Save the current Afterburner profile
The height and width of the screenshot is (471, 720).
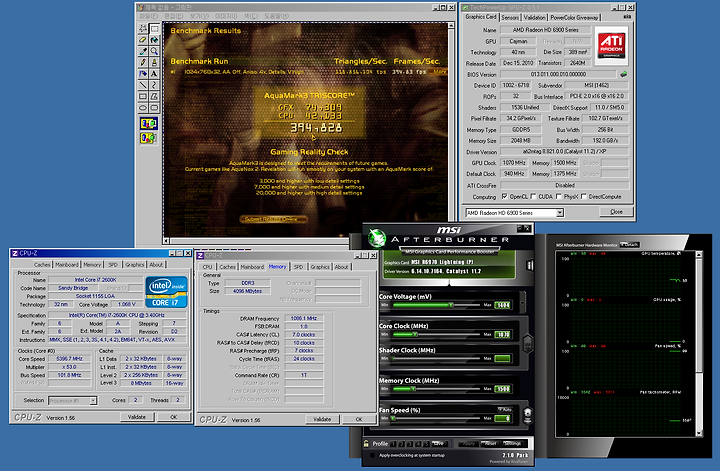click(x=439, y=443)
